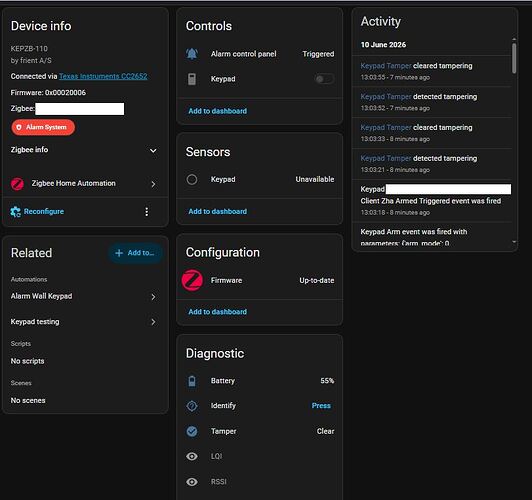This screenshot has width=532, height=500.
Task: Click Add to dashboard under Sensors
Action: (217, 211)
